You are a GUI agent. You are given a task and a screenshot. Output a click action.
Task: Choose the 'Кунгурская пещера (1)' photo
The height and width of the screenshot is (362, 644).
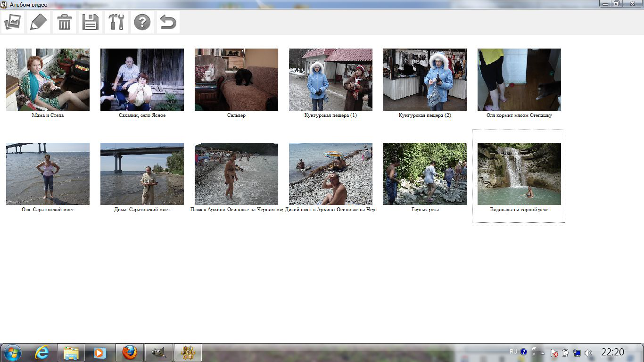pos(330,80)
